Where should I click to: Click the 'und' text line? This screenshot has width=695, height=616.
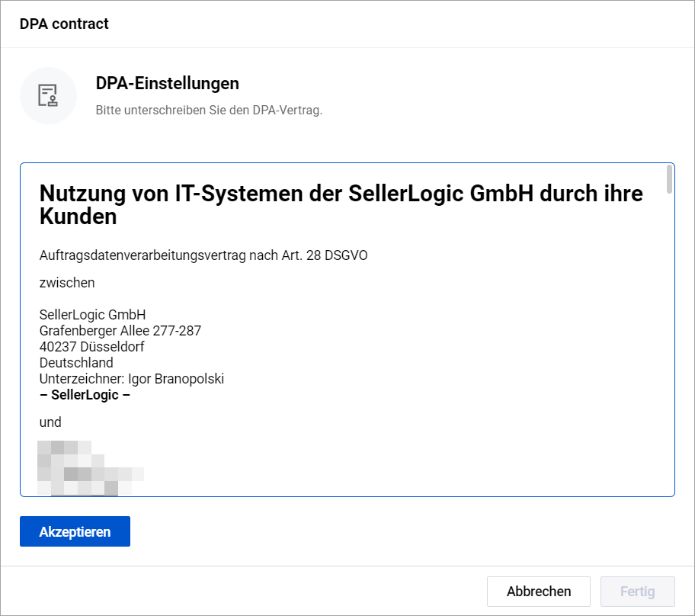point(50,422)
